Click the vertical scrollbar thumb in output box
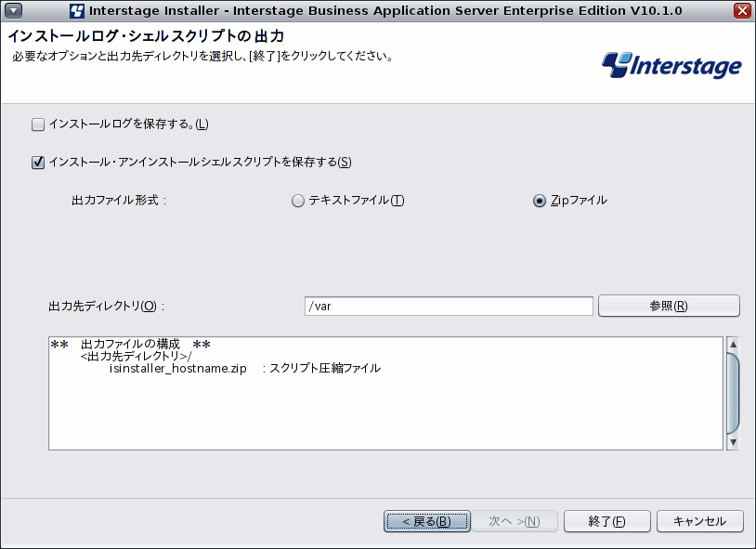This screenshot has width=756, height=549. 733,393
